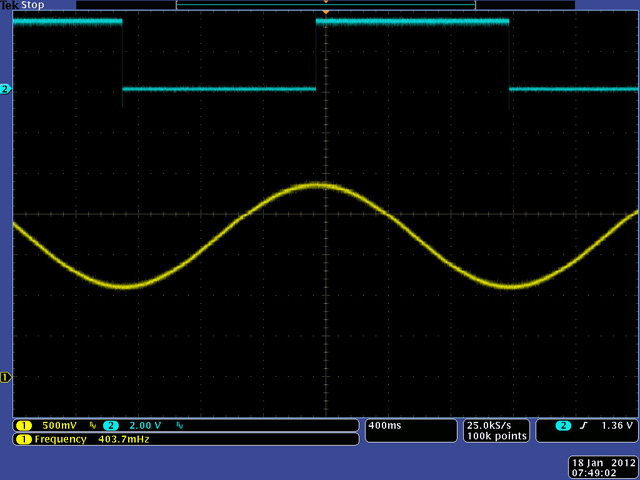Click the 1.36 V trigger level readout
This screenshot has width=640, height=480.
click(x=615, y=425)
